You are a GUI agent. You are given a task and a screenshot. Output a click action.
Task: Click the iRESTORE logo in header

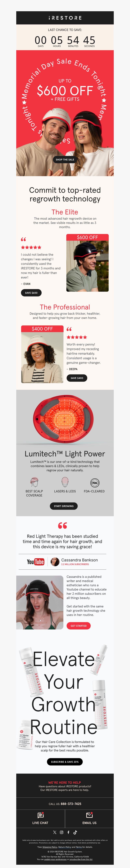(x=65, y=18)
